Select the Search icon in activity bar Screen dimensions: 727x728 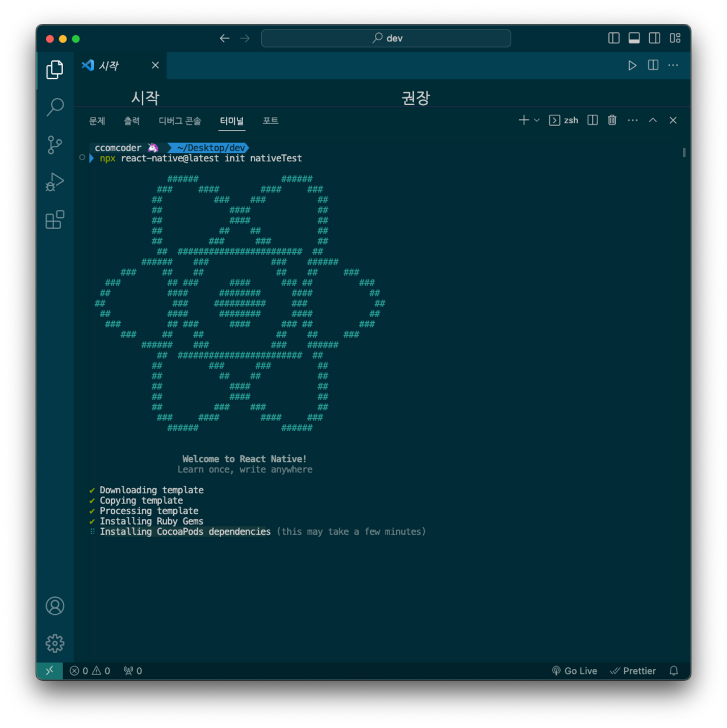tap(55, 107)
